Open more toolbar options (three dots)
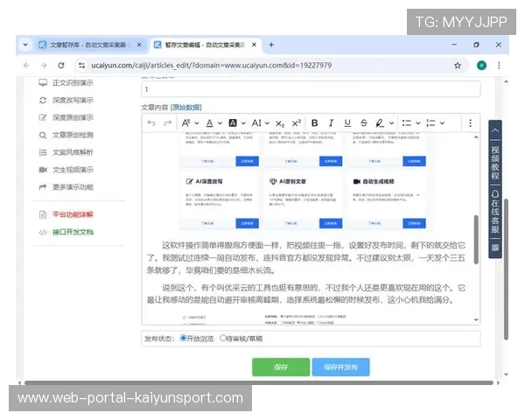The image size is (525, 420). click(x=470, y=123)
